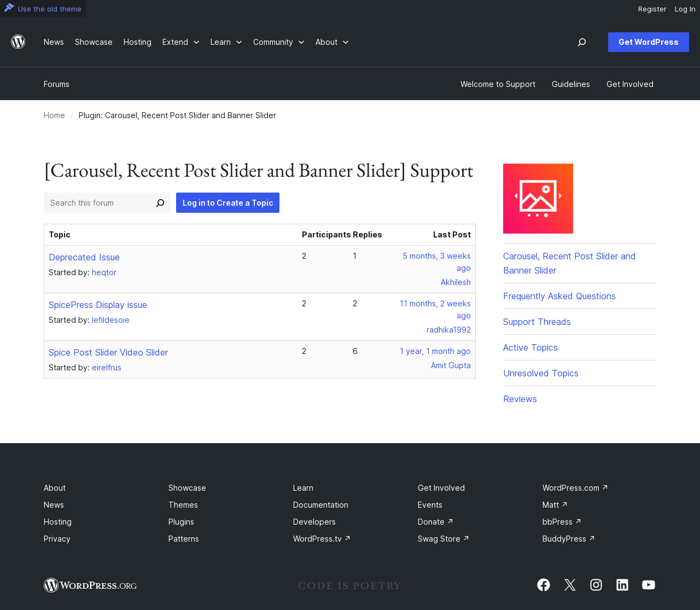700x610 pixels.
Task: View Amit Gupta's profile
Action: pyautogui.click(x=451, y=365)
